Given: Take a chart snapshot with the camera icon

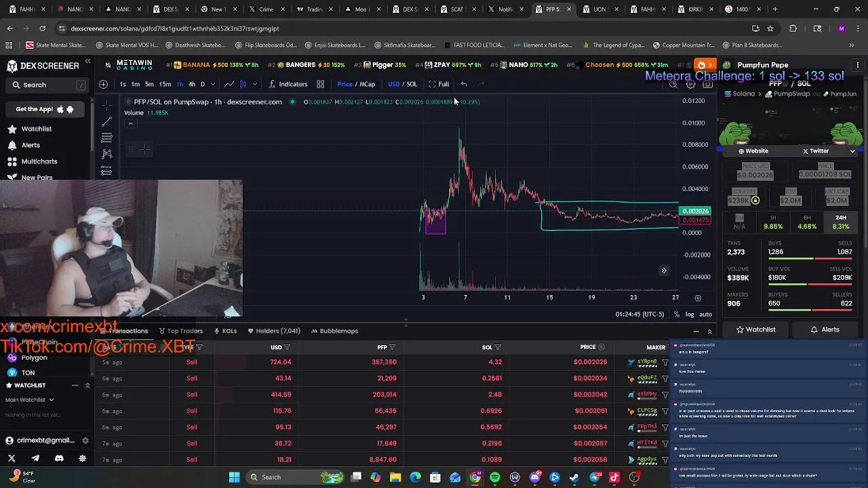Looking at the screenshot, I should (707, 85).
